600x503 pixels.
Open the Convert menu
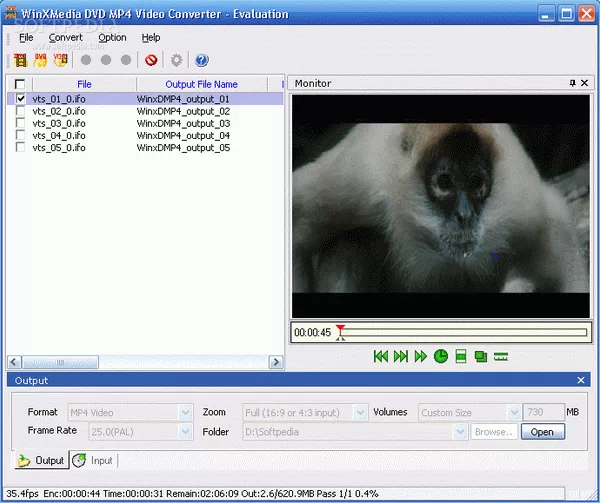(66, 38)
